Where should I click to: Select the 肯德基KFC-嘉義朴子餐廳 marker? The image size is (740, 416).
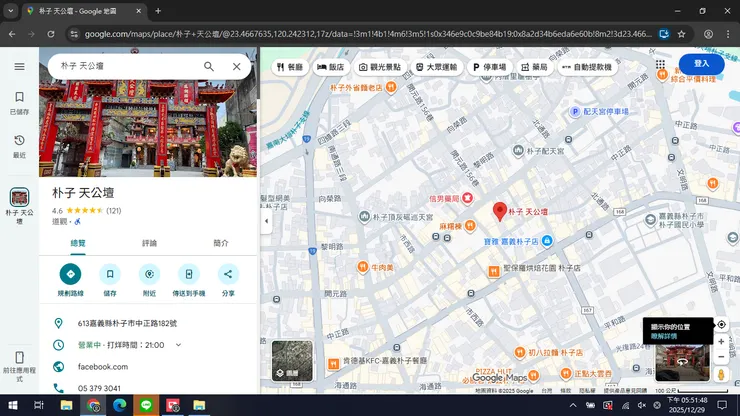[x=333, y=364]
